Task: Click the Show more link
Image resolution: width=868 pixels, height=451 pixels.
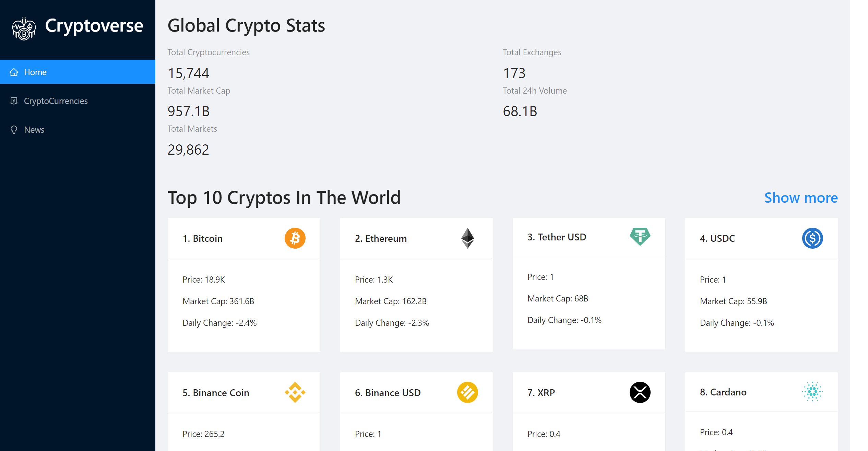Action: tap(801, 198)
